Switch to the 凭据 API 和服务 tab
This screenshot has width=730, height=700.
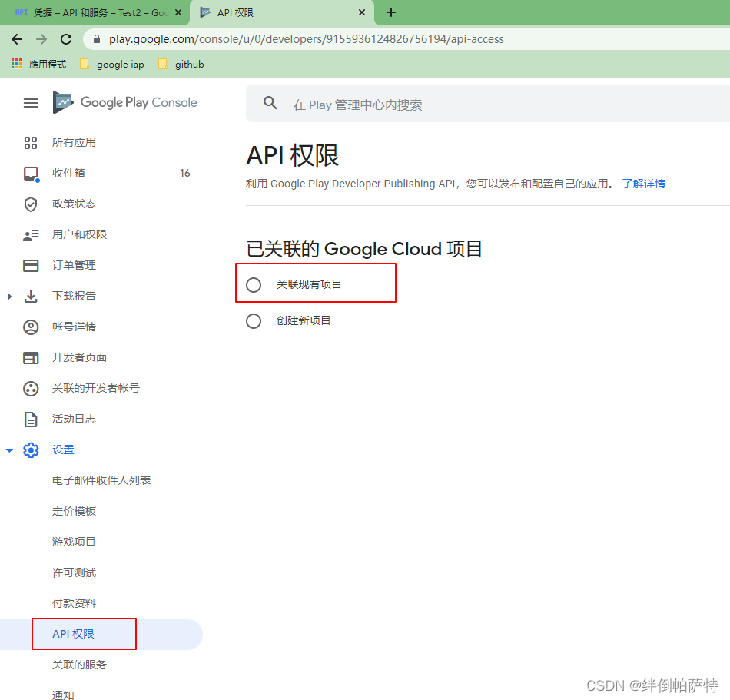click(95, 12)
